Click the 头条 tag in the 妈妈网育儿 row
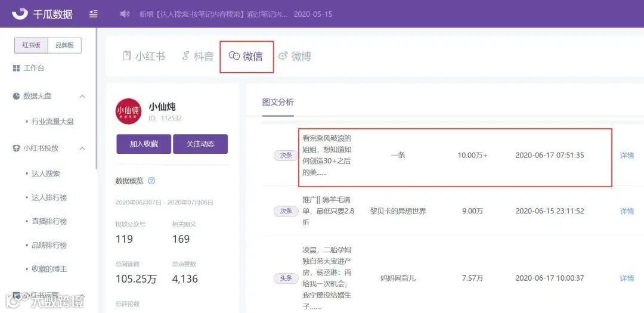The image size is (644, 313). (286, 278)
